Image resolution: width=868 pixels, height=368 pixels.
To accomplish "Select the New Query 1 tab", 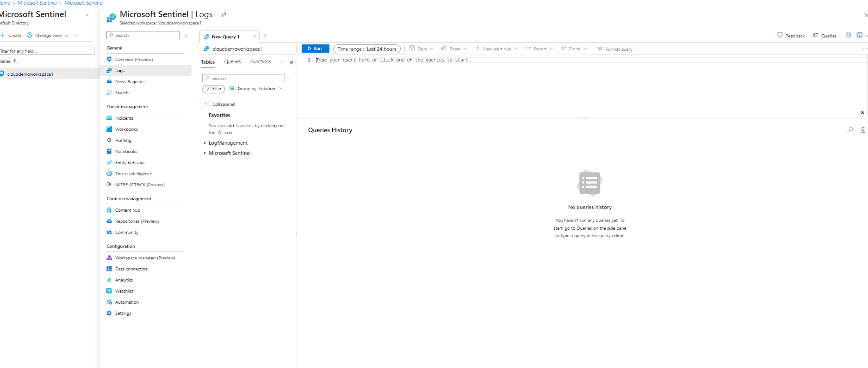I will click(x=225, y=37).
